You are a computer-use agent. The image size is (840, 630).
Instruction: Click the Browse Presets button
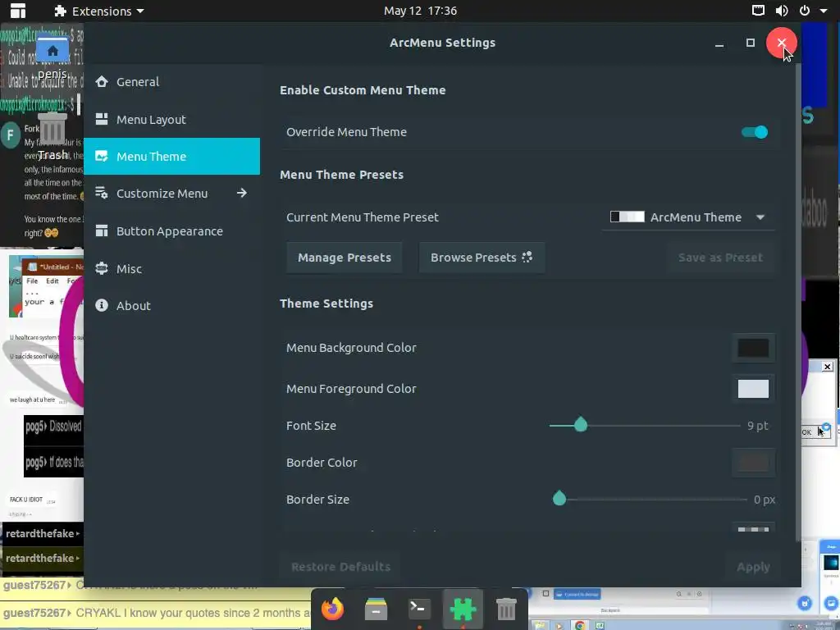[482, 258]
